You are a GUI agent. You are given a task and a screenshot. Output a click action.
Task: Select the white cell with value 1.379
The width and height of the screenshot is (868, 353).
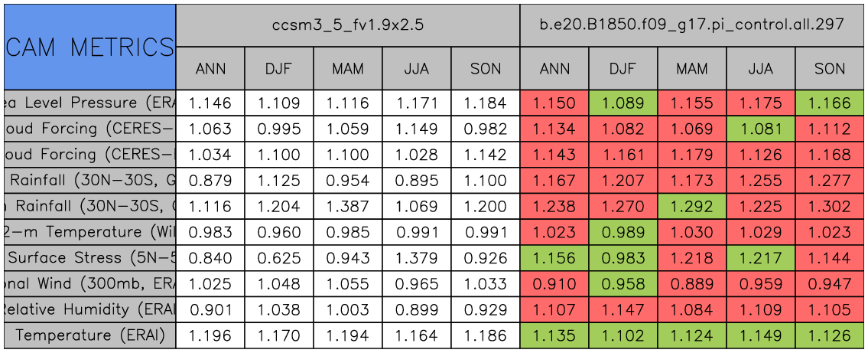coord(417,258)
